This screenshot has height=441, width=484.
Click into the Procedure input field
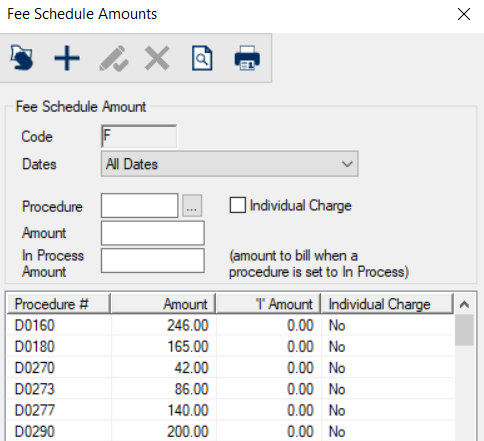pyautogui.click(x=139, y=205)
